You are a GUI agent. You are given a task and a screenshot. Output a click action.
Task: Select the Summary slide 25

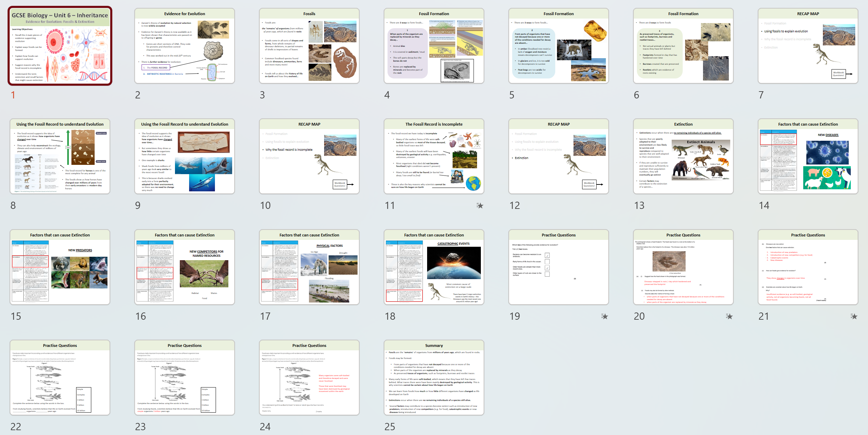434,378
